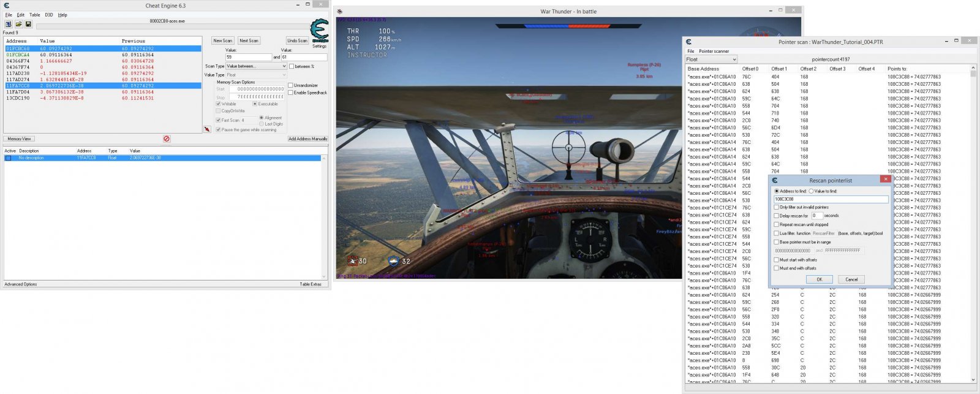This screenshot has height=394, width=980.
Task: Open the Value Type Float dropdown
Action: pos(256,75)
